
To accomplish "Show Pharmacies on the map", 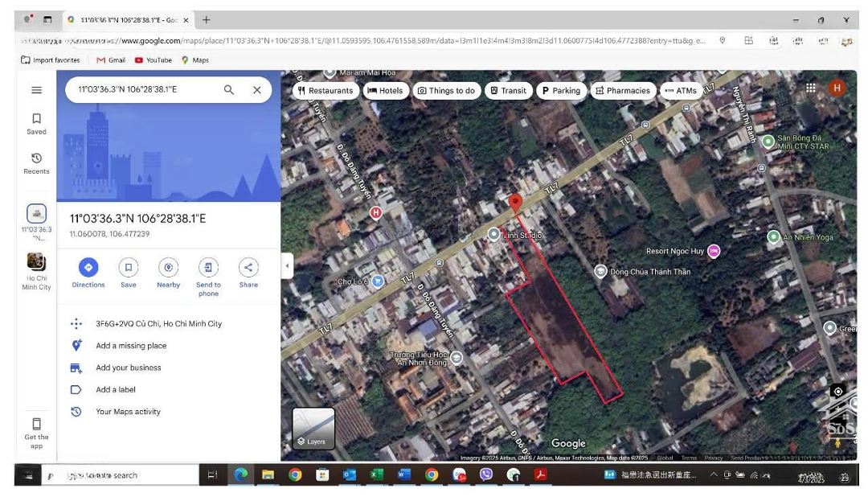I will click(x=623, y=91).
